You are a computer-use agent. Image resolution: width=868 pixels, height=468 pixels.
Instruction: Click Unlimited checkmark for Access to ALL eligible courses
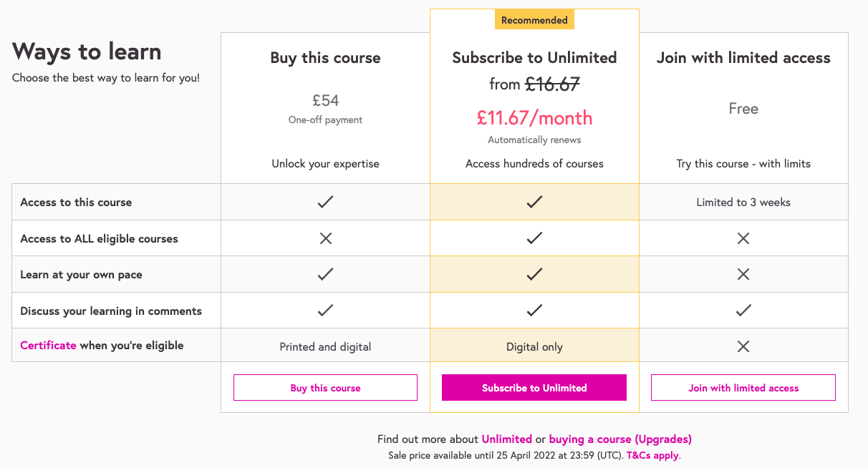coord(534,238)
